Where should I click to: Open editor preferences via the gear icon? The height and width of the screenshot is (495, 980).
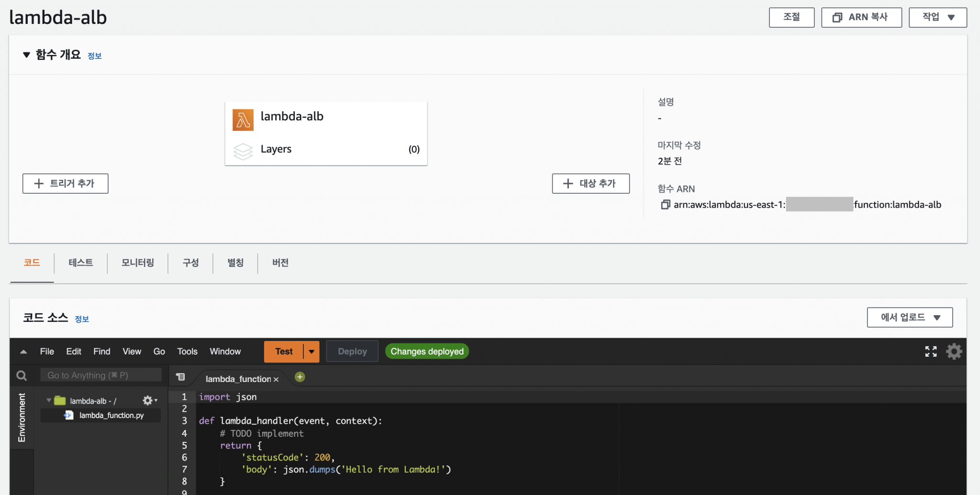954,351
